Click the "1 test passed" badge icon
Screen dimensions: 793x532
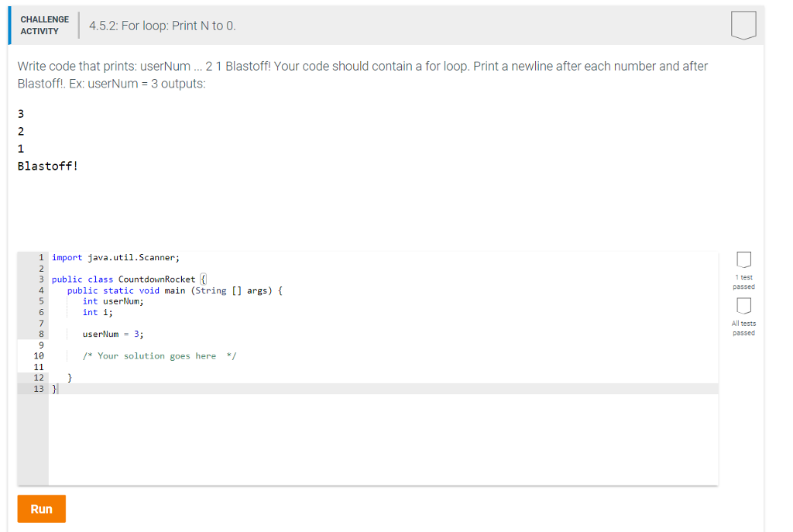[x=743, y=260]
